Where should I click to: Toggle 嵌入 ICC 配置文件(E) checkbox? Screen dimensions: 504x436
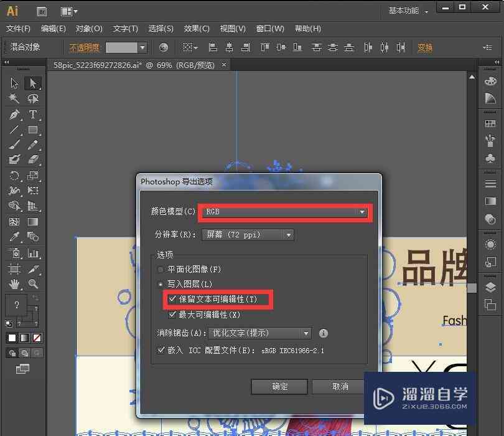161,350
